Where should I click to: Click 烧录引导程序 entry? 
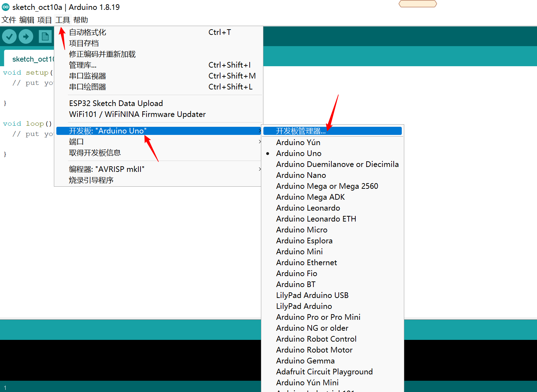158,180
